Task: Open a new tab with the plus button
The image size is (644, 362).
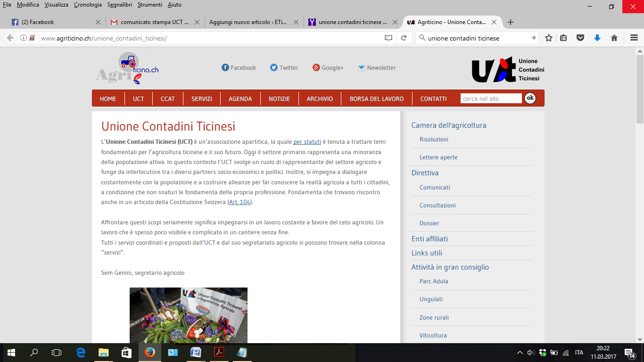Action: (511, 22)
